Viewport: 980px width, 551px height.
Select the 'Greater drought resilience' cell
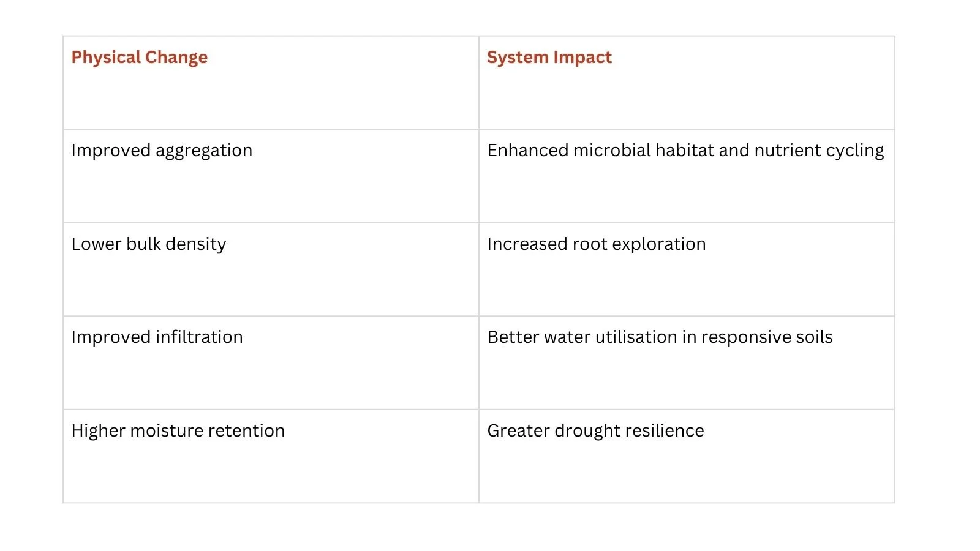click(687, 456)
